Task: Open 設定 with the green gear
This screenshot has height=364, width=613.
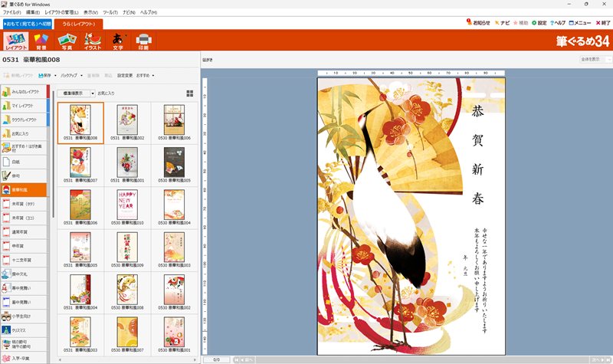Action: pyautogui.click(x=539, y=23)
